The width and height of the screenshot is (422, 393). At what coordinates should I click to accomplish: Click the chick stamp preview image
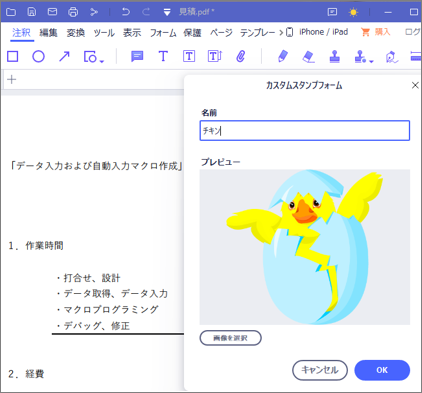(x=305, y=247)
